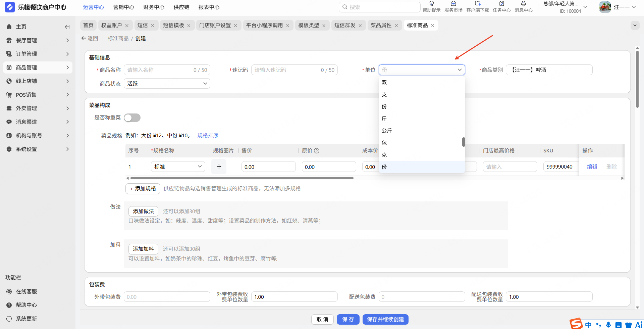Expand the 规格名称 标准 dropdown
Viewport: 644px width, 329px height.
(x=178, y=167)
